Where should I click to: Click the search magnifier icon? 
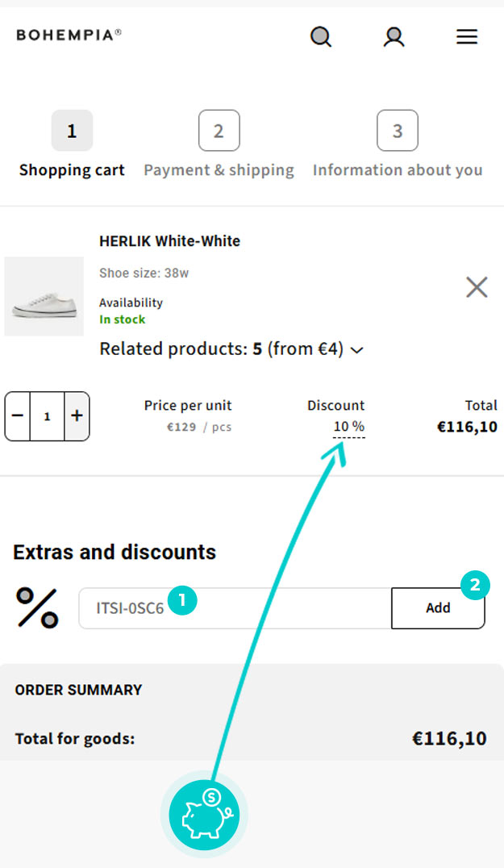[321, 37]
